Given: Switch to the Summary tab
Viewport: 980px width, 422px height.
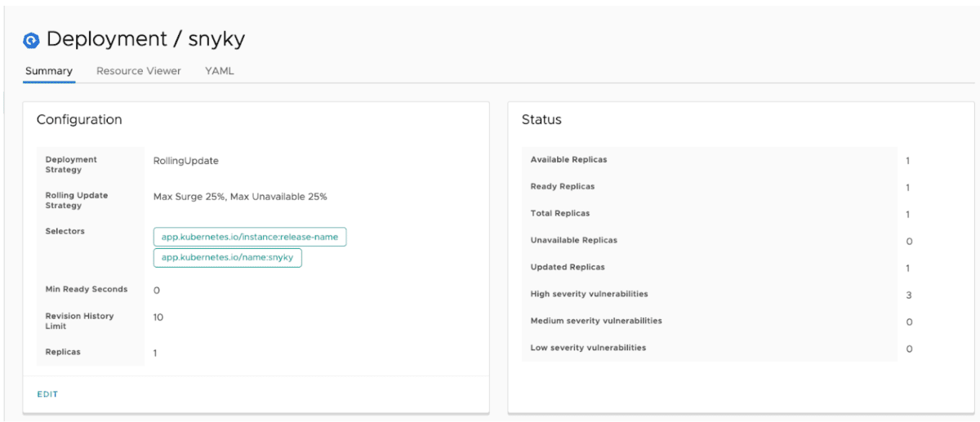Looking at the screenshot, I should tap(49, 71).
